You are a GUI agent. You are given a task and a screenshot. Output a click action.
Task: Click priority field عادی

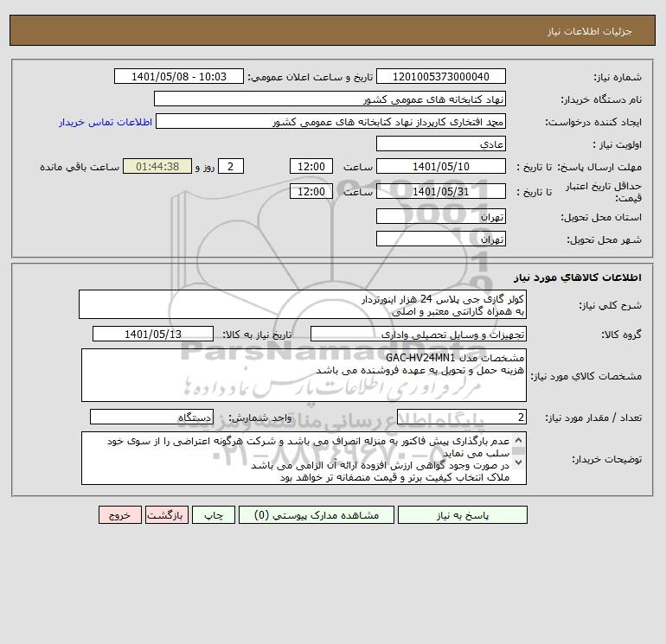[x=441, y=143]
